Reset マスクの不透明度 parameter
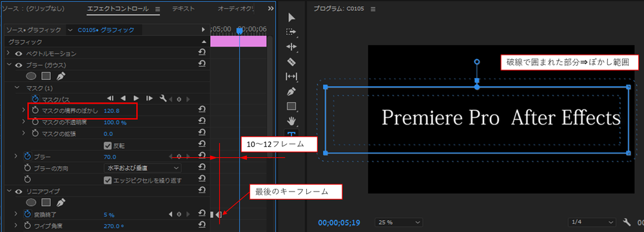This screenshot has width=644, height=232. [x=202, y=121]
